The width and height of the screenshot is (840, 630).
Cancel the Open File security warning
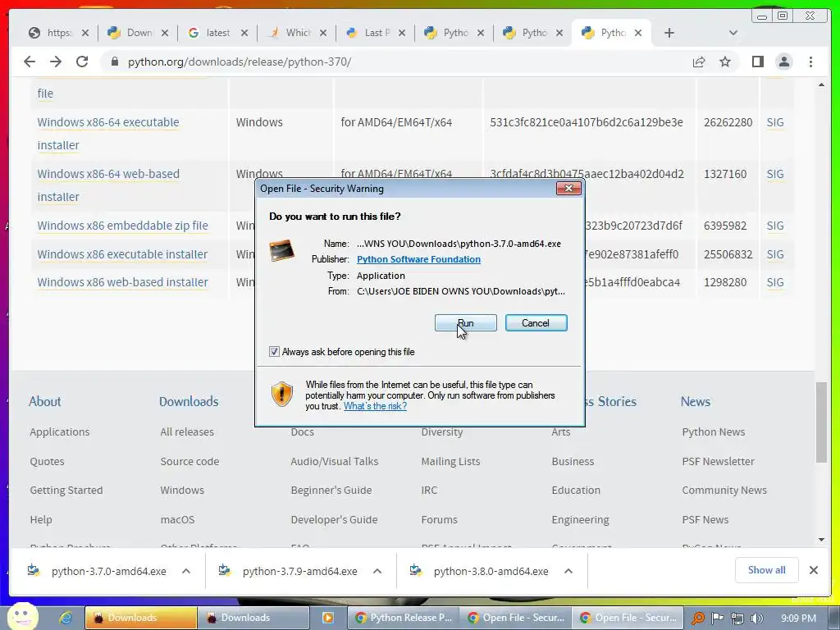(536, 323)
